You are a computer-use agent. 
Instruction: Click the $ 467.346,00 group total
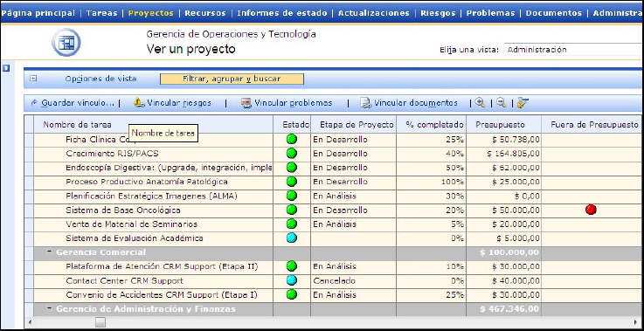coord(509,308)
